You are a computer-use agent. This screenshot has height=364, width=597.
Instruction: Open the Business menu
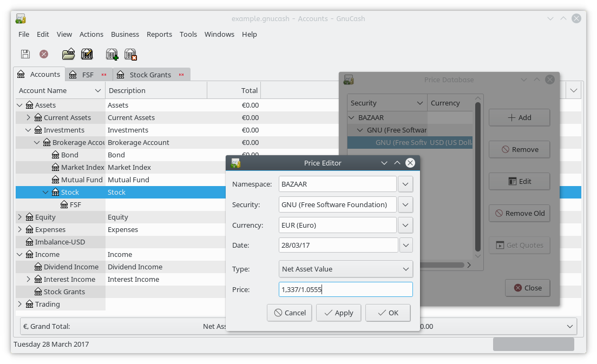(125, 34)
